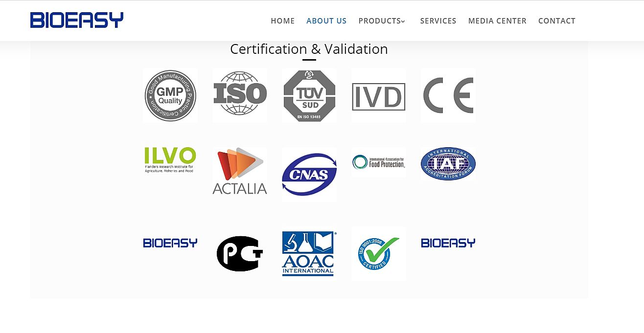The height and width of the screenshot is (333, 644).
Task: Select the CNAS accreditation logo
Action: [309, 175]
